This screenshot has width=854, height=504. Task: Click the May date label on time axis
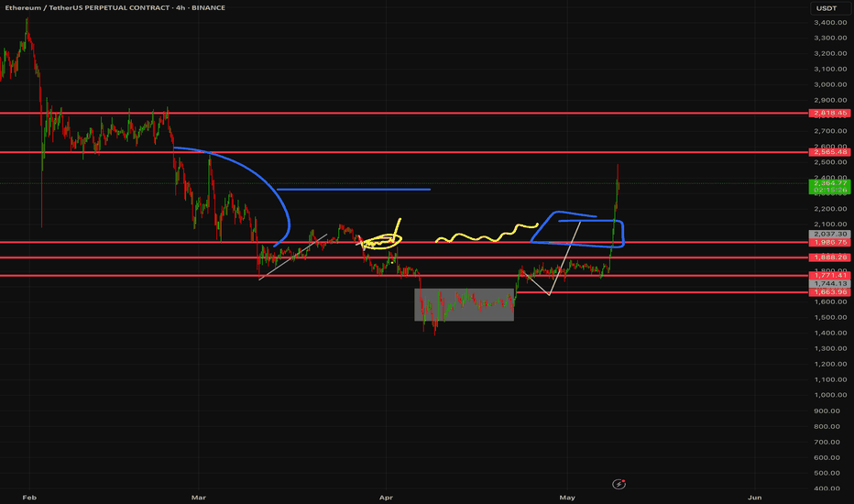pos(567,498)
